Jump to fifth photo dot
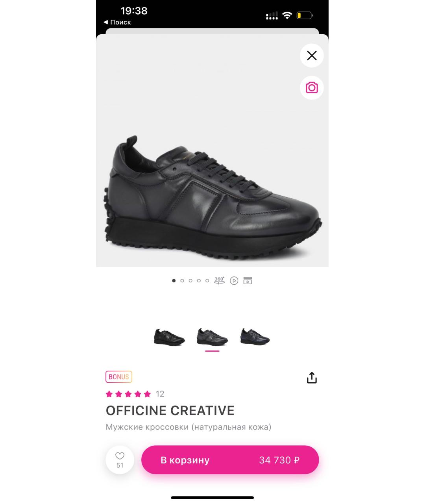The height and width of the screenshot is (504, 425). coord(207,281)
